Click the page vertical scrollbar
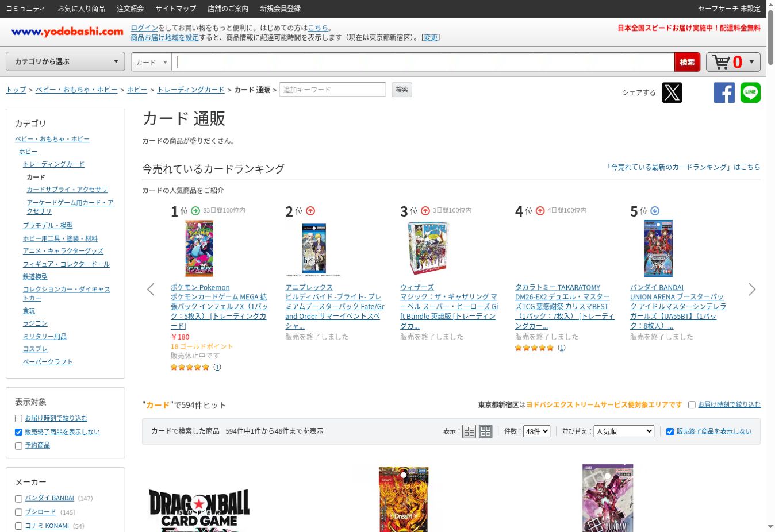775x532 pixels. 770,37
